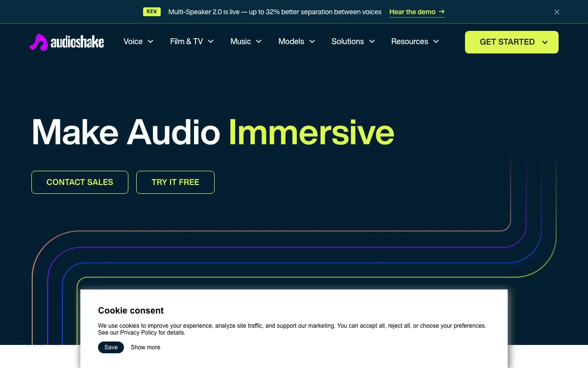
Task: Open the Hear the demo link
Action: pyautogui.click(x=417, y=12)
